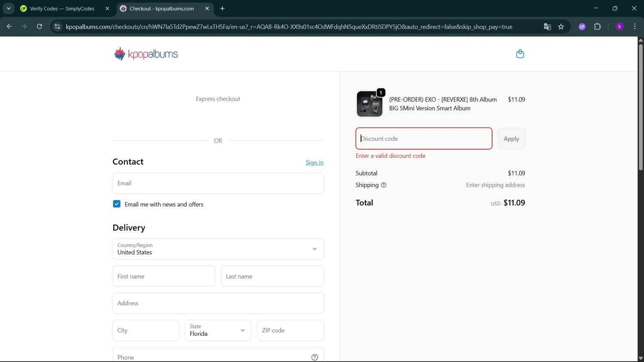Click the Phone field help icon
The image size is (644, 362).
315,357
